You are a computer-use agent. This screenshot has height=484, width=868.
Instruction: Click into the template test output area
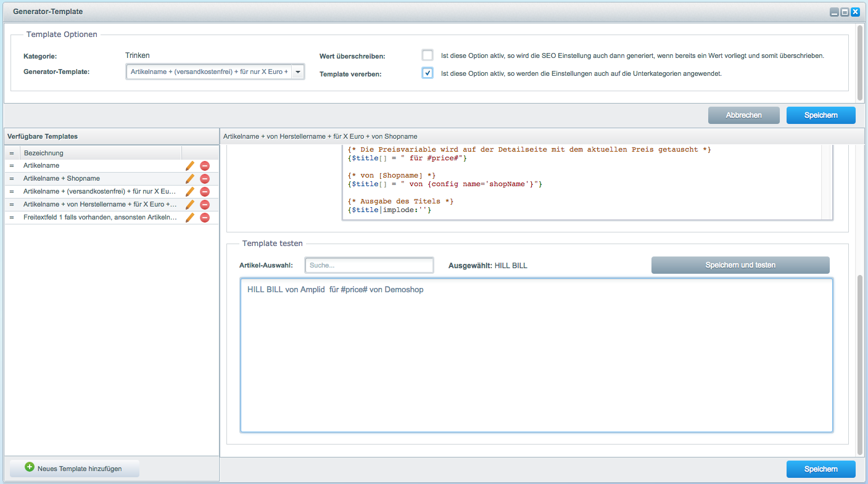coord(536,355)
